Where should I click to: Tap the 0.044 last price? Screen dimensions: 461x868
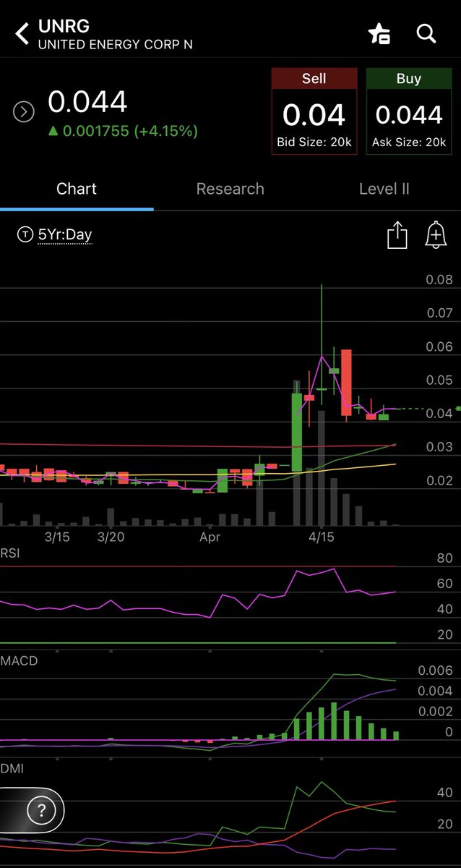tap(87, 102)
